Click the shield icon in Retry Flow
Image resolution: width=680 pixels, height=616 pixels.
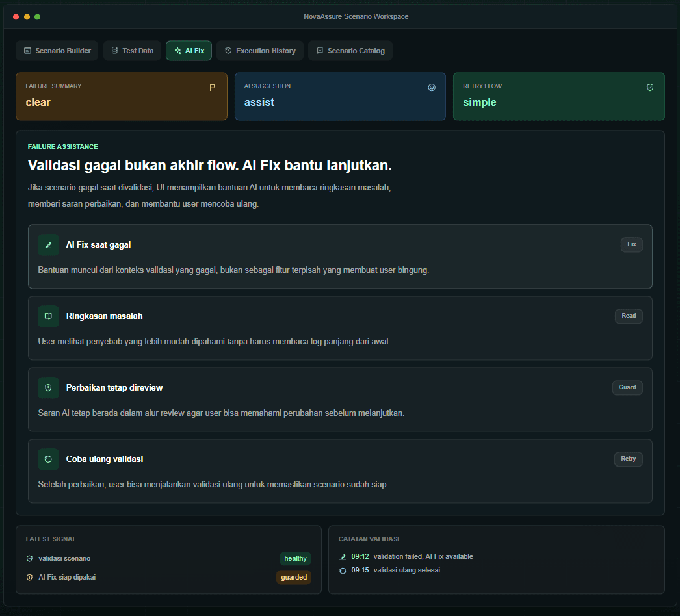[650, 88]
